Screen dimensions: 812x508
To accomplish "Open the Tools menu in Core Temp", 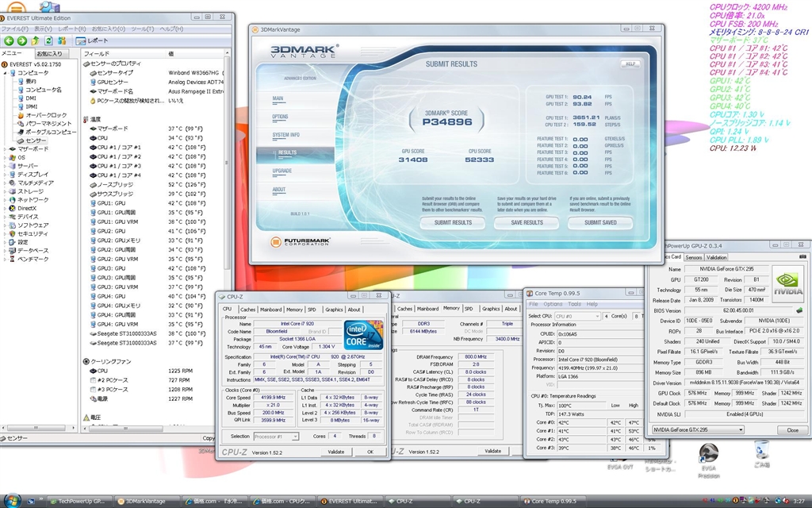I will pos(575,304).
